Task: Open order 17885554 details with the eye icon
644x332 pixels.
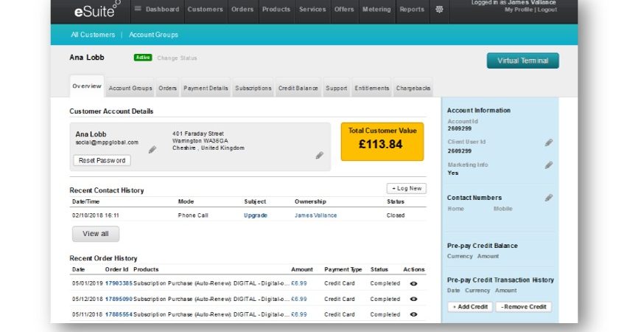Action: point(413,314)
